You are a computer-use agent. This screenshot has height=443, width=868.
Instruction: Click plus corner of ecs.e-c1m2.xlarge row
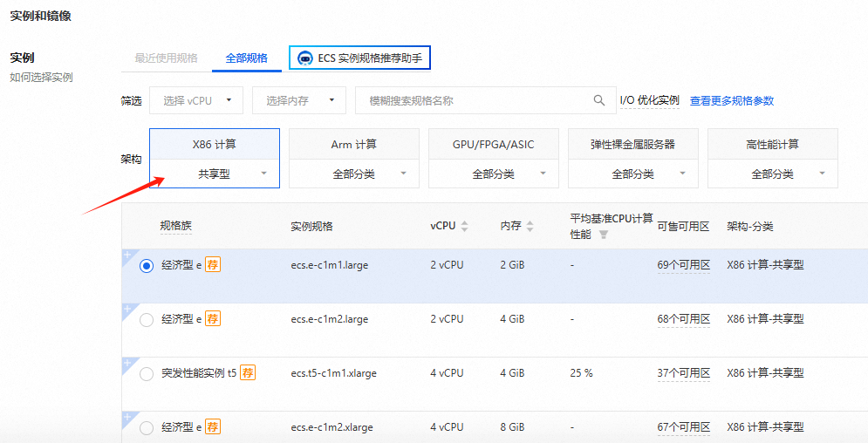click(126, 418)
